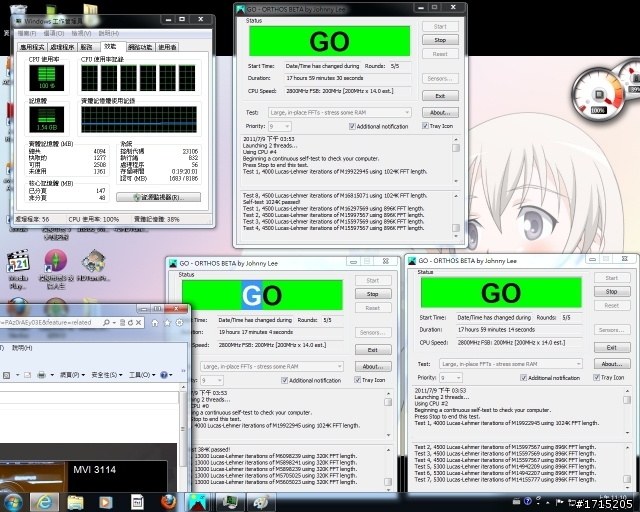Click About in the ORTHOS CPU #2 window
The width and height of the screenshot is (640, 512).
(612, 364)
